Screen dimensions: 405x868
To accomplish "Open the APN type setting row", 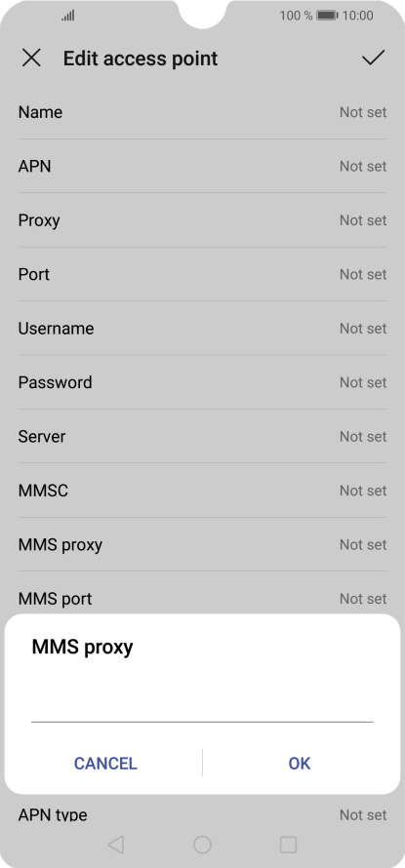I will [202, 814].
